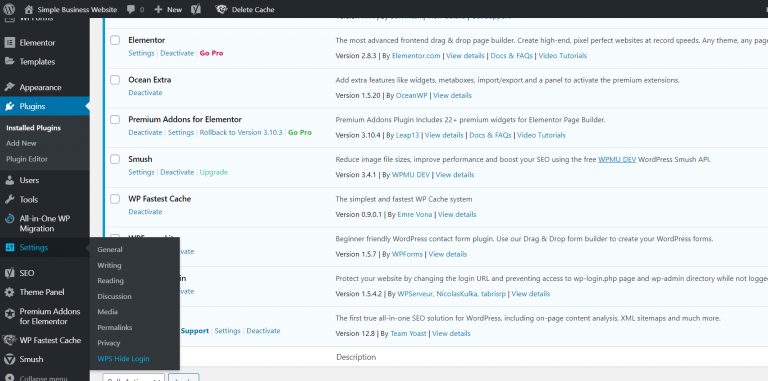Click the plus icon next to New
Image resolution: width=768 pixels, height=381 pixels.
click(x=158, y=9)
